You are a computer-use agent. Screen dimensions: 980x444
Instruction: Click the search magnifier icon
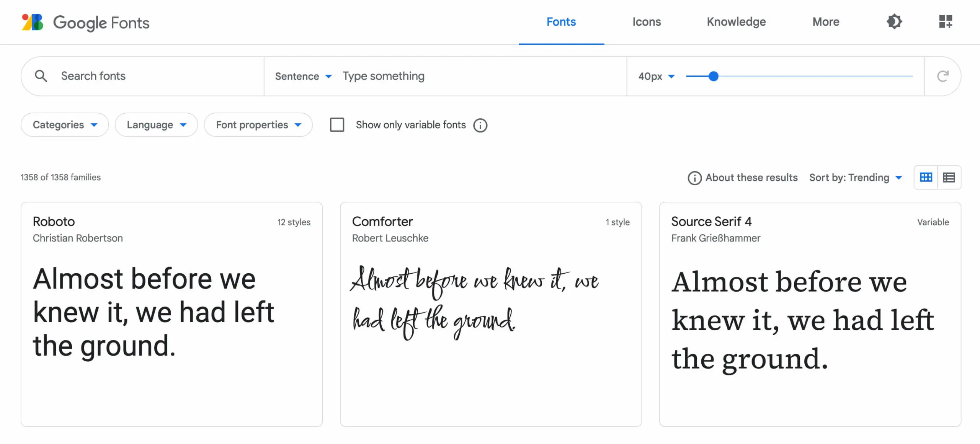click(x=41, y=76)
